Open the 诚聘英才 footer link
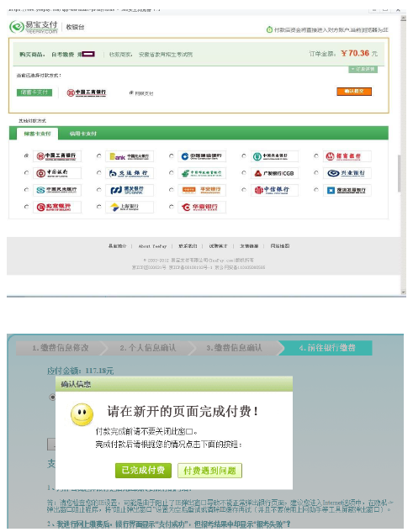 pos(219,246)
